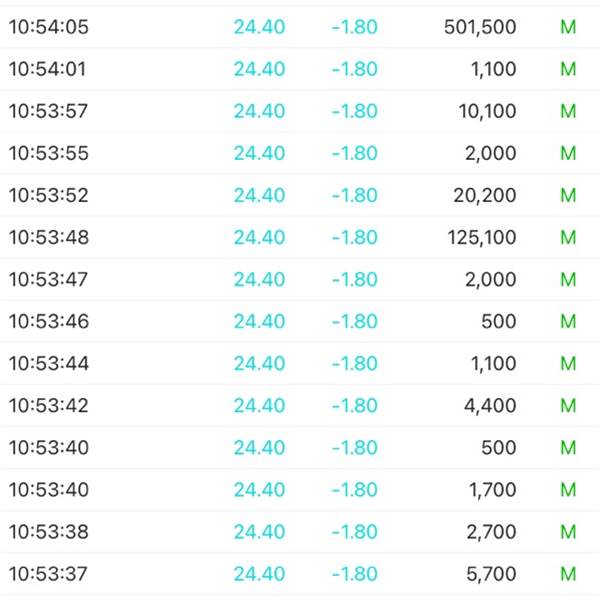Screen dimensions: 600x600
Task: Select the 10:53:48 timestamp
Action: point(49,237)
